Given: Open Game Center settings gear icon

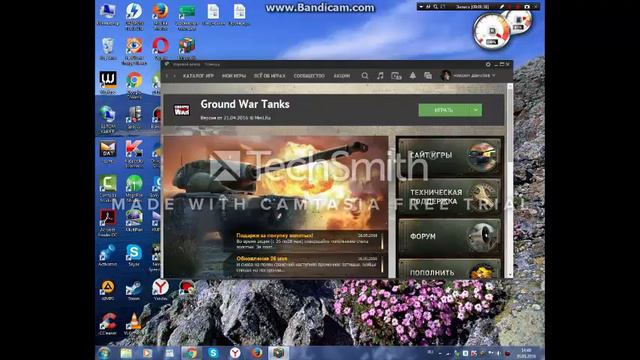Looking at the screenshot, I should [x=488, y=64].
